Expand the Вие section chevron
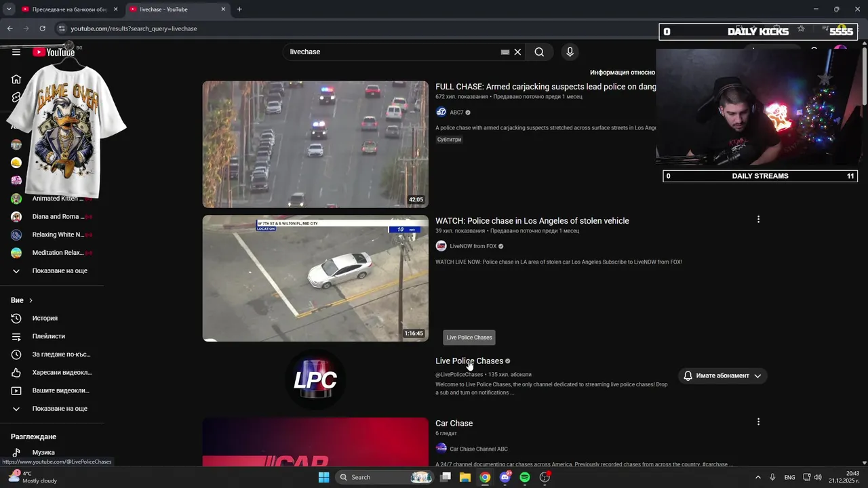868x488 pixels. point(31,300)
